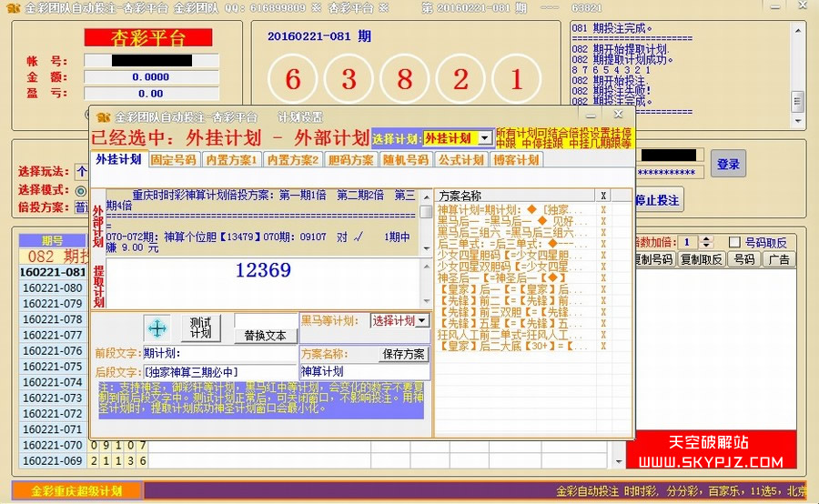The image size is (819, 504).
Task: Open the 选择玩法 dropdown in main window
Action: (x=82, y=171)
